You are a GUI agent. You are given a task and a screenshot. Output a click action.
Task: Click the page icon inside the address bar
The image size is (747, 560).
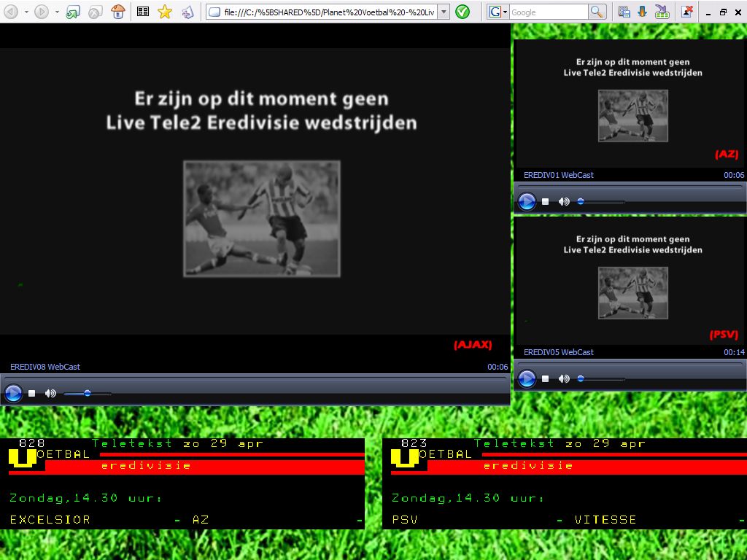(x=215, y=12)
